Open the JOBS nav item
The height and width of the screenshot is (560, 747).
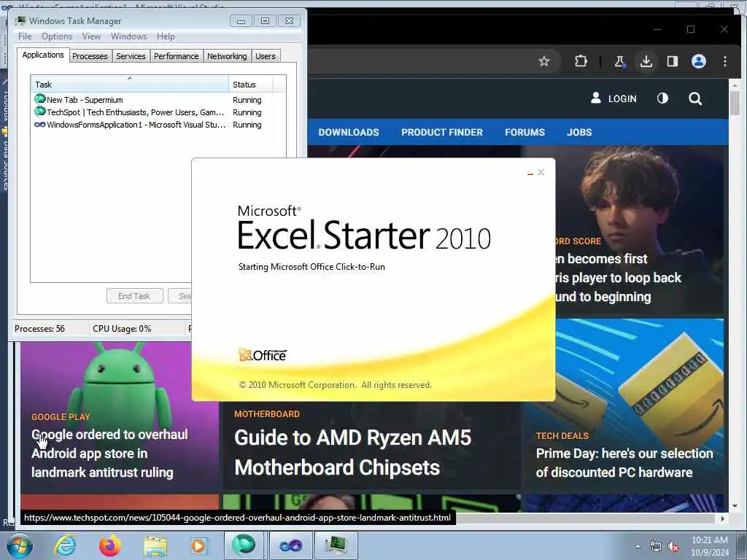[579, 133]
